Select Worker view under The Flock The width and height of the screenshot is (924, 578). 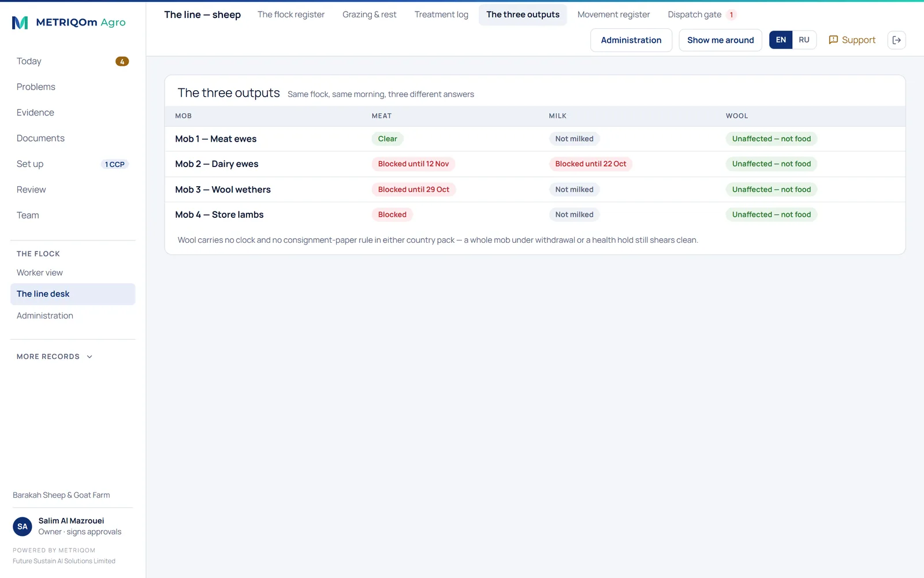73,273
